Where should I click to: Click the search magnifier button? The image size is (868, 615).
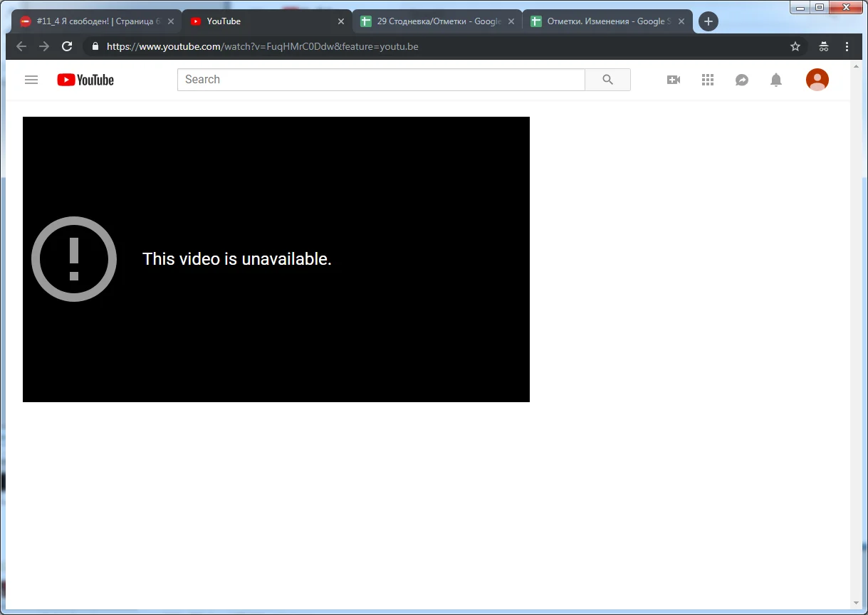(607, 80)
